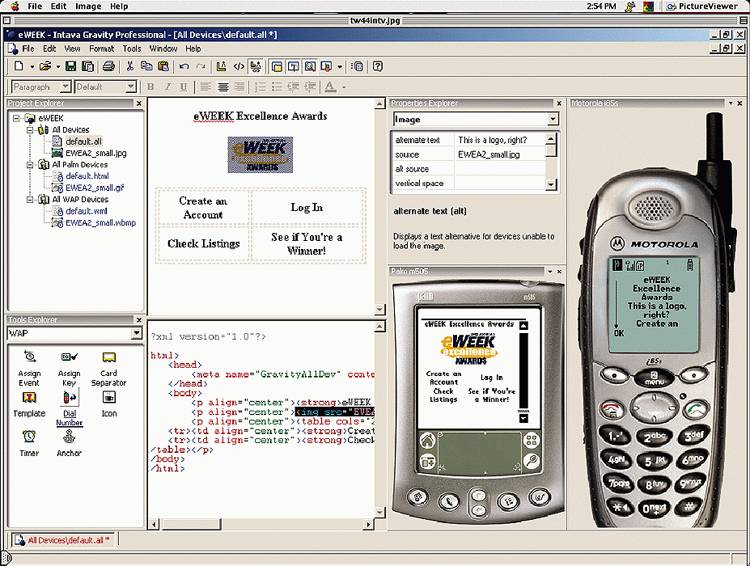750x566 pixels.
Task: Select EWEA2_small.wbmp in Project Explorer
Action: click(x=95, y=223)
